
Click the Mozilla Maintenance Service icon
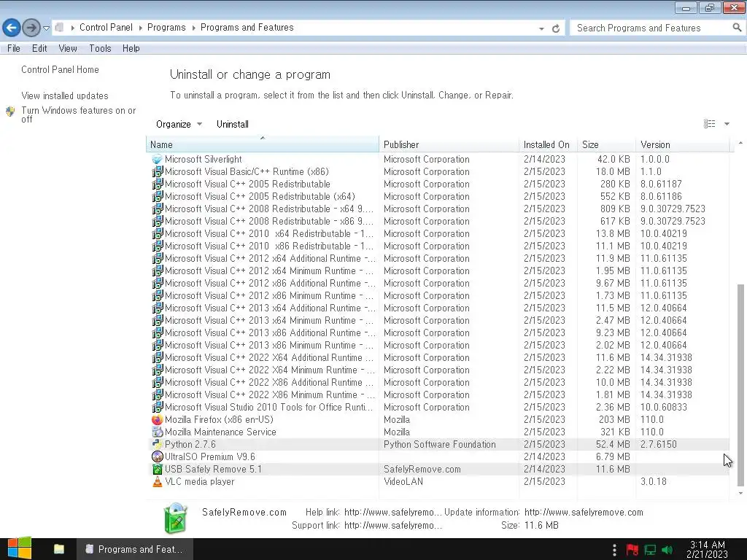coord(158,432)
